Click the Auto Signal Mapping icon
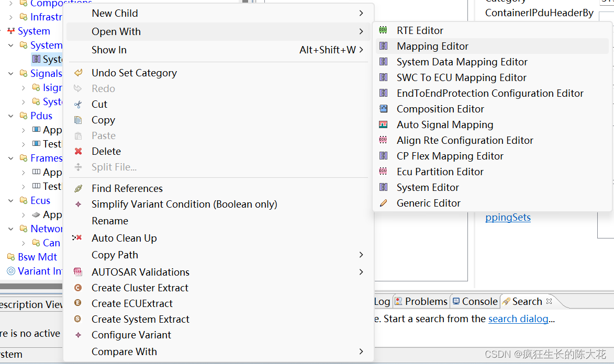This screenshot has width=614, height=364. 384,124
